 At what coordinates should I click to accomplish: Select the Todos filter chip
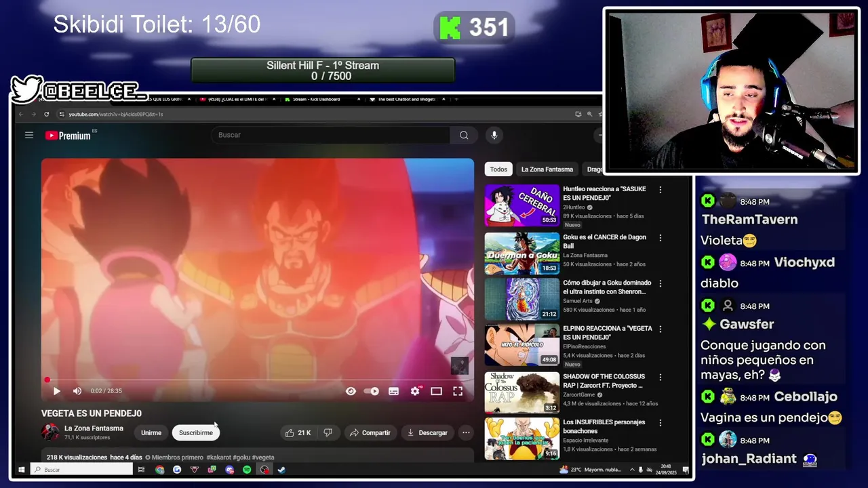[498, 169]
